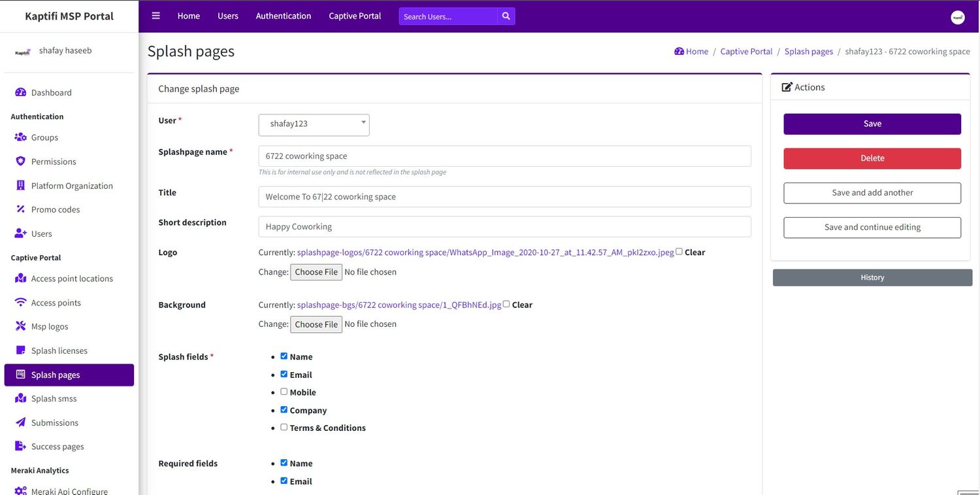Toggle the sidebar with the hamburger icon

(155, 15)
